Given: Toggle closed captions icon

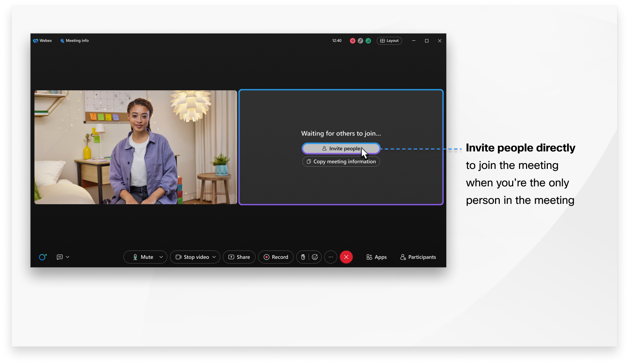Looking at the screenshot, I should (x=60, y=257).
